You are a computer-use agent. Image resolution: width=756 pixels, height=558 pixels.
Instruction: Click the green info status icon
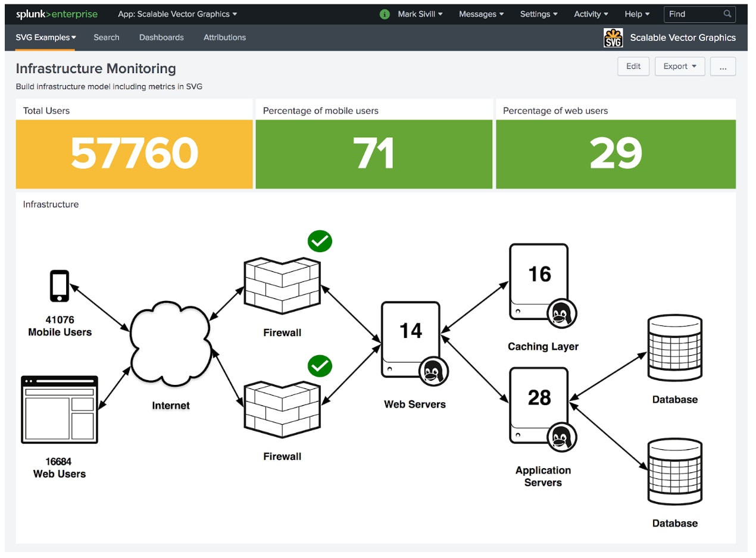[385, 14]
